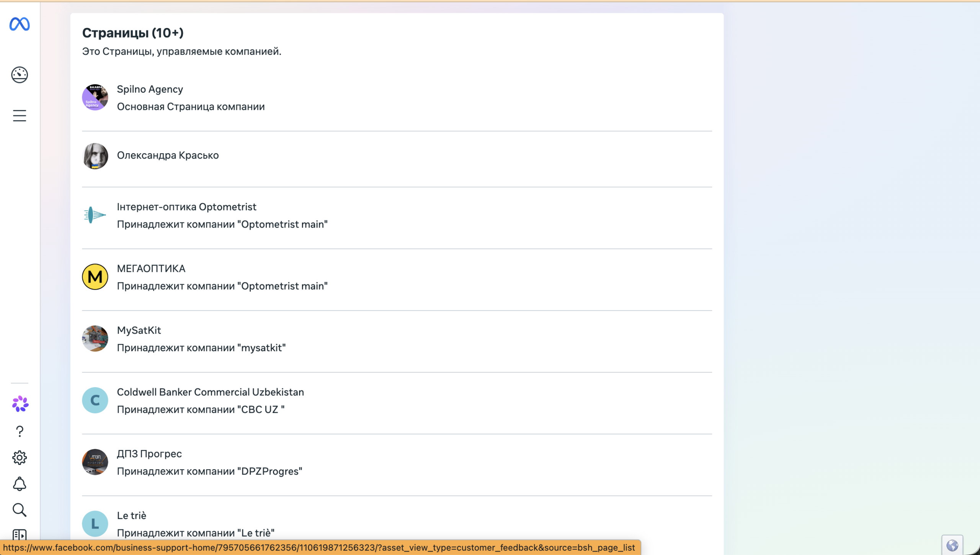Image resolution: width=980 pixels, height=555 pixels.
Task: Open the ДПЗ Прогрес page
Action: tap(149, 453)
